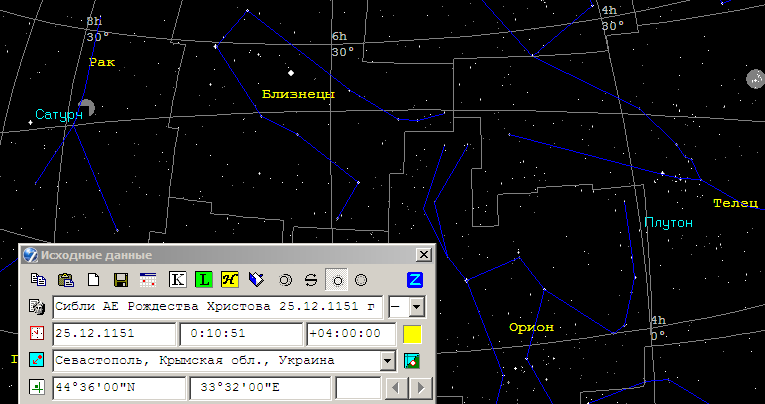Click the green L icon
This screenshot has width=765, height=404.
tap(203, 280)
